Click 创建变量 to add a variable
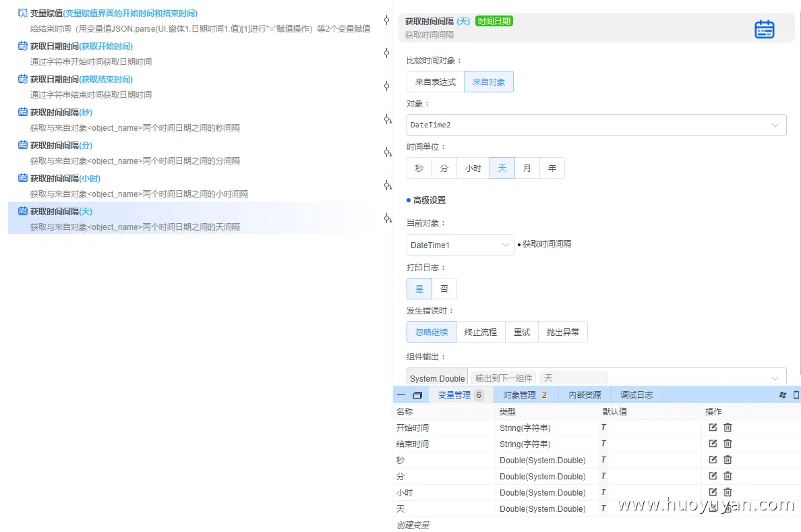This screenshot has height=532, width=801. (413, 525)
